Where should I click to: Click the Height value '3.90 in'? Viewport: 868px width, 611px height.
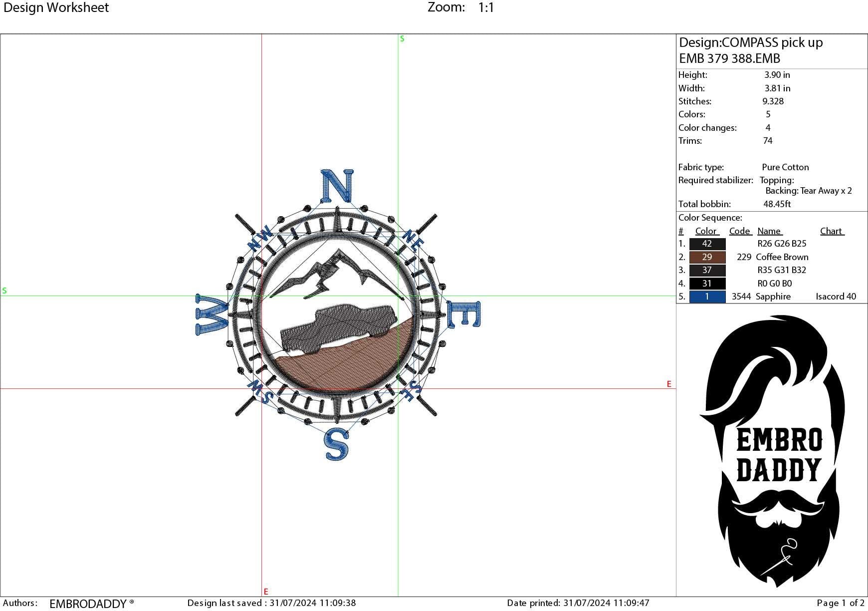[x=777, y=75]
